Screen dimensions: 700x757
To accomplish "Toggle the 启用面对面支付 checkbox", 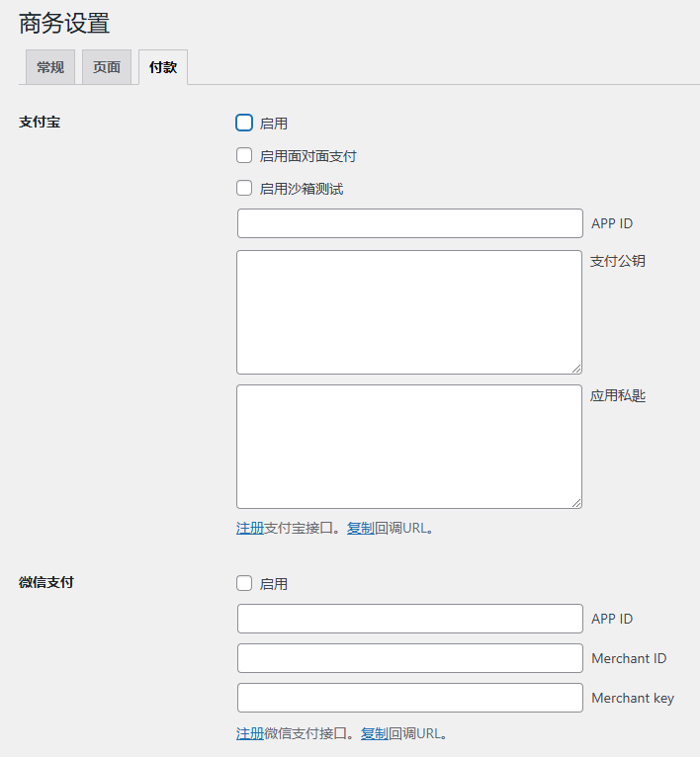I will [244, 155].
